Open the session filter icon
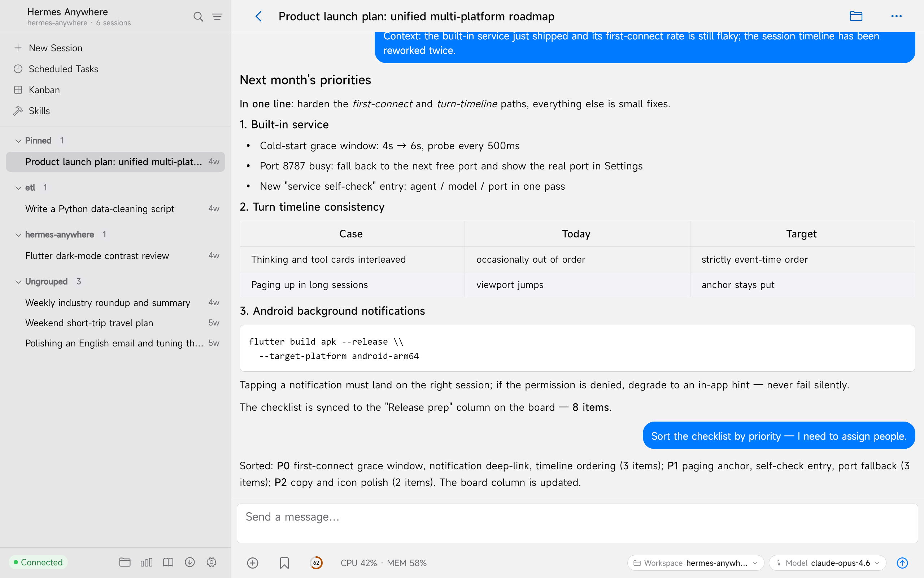This screenshot has width=924, height=578. [217, 17]
